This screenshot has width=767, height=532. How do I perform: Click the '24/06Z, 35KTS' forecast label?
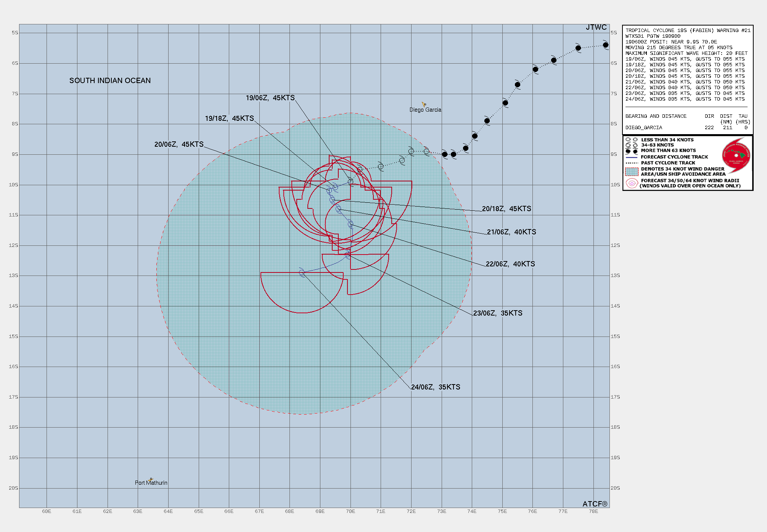tap(435, 387)
